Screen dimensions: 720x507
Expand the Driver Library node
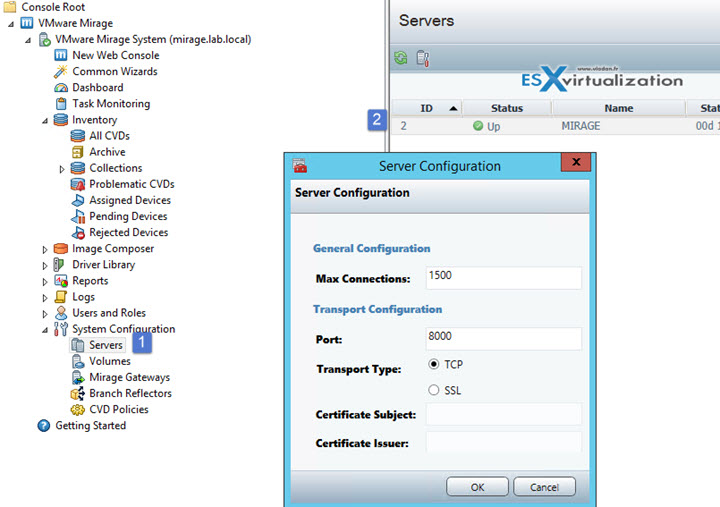[45, 265]
